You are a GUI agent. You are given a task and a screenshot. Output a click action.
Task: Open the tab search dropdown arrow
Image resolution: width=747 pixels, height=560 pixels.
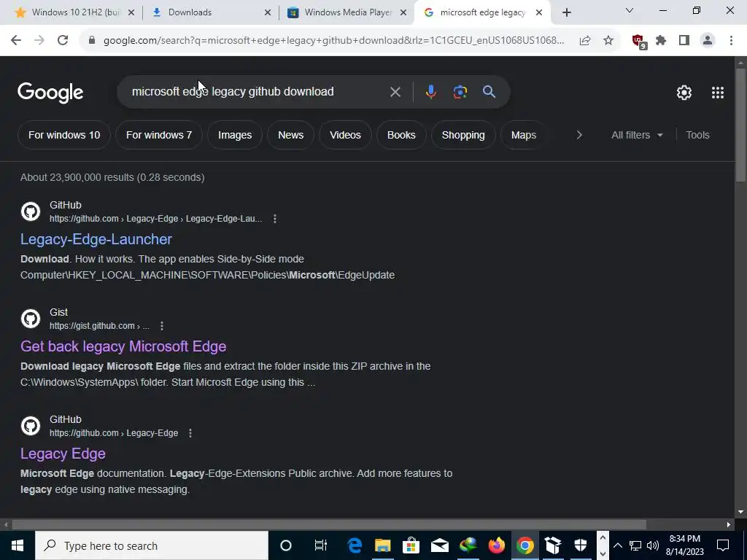[x=630, y=10]
